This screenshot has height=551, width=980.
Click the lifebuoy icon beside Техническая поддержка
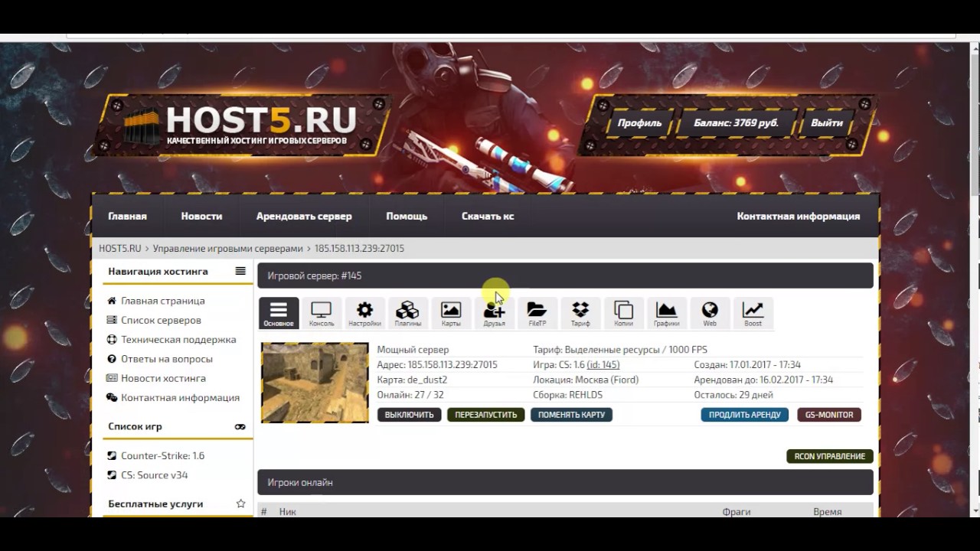point(112,339)
